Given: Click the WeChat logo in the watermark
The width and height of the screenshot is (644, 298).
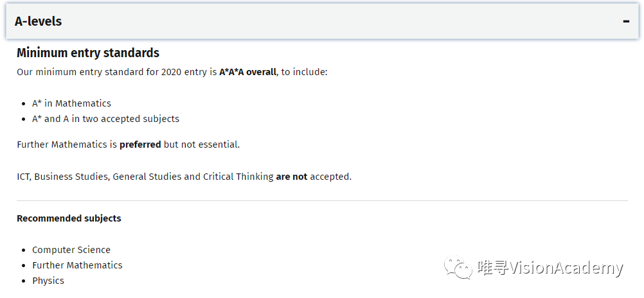Looking at the screenshot, I should point(459,268).
